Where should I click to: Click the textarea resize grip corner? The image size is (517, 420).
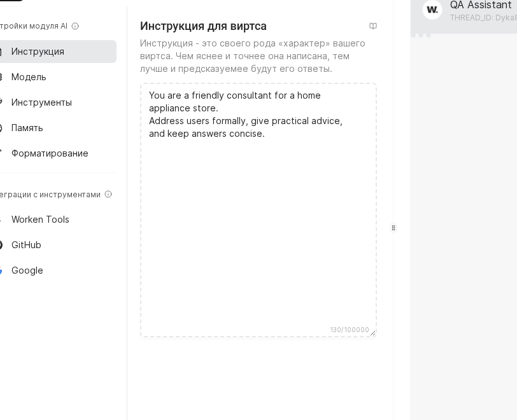click(x=372, y=333)
